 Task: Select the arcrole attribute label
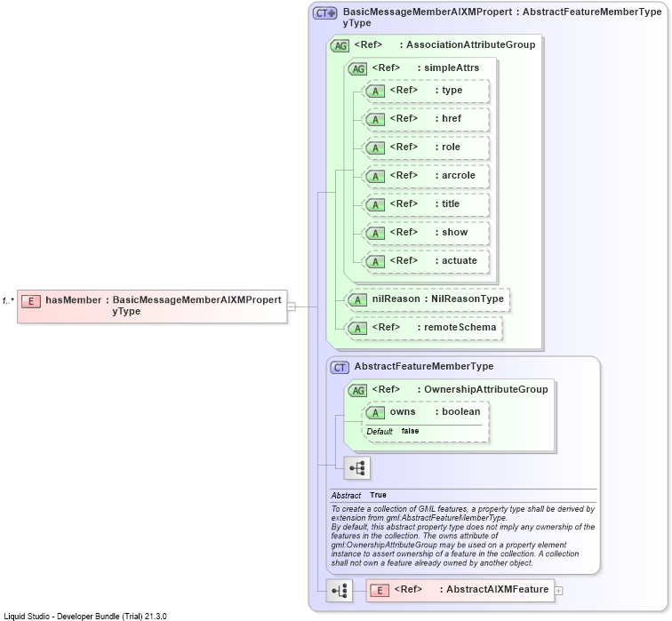(x=458, y=175)
